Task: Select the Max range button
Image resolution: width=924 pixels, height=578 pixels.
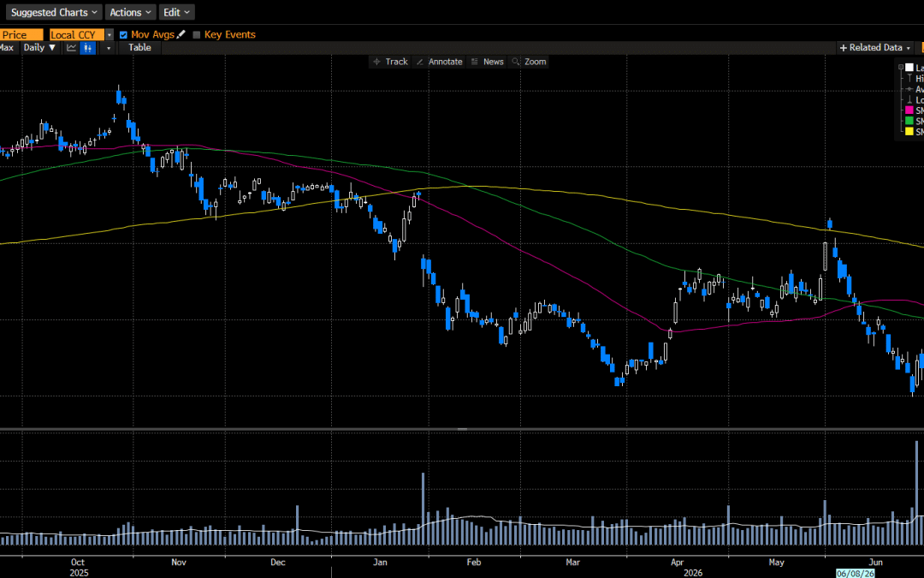Action: 7,48
